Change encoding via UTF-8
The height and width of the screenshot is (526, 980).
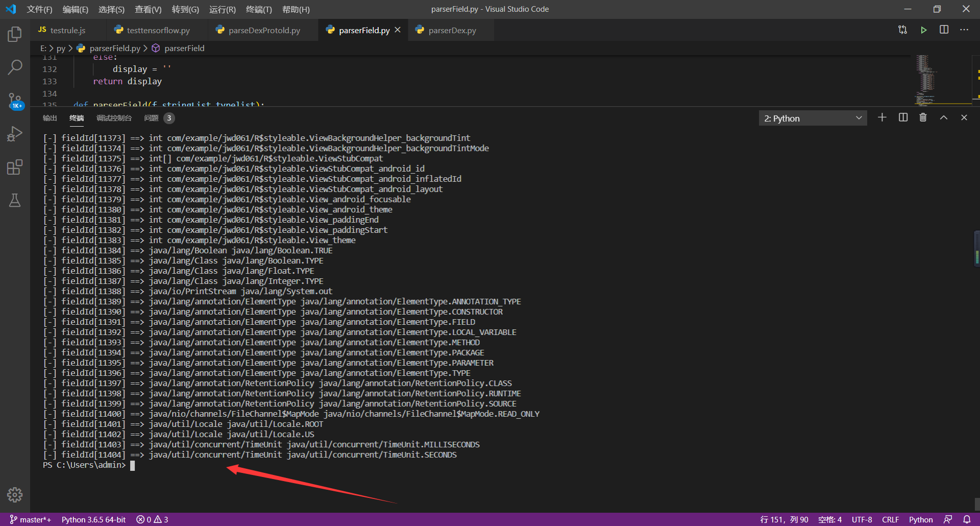tap(862, 519)
